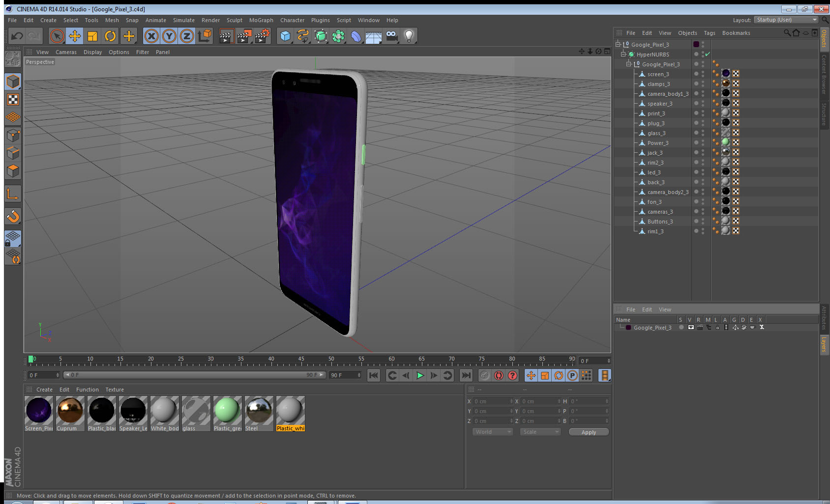This screenshot has width=830, height=504.
Task: Add a Cube primitive object
Action: (x=286, y=36)
